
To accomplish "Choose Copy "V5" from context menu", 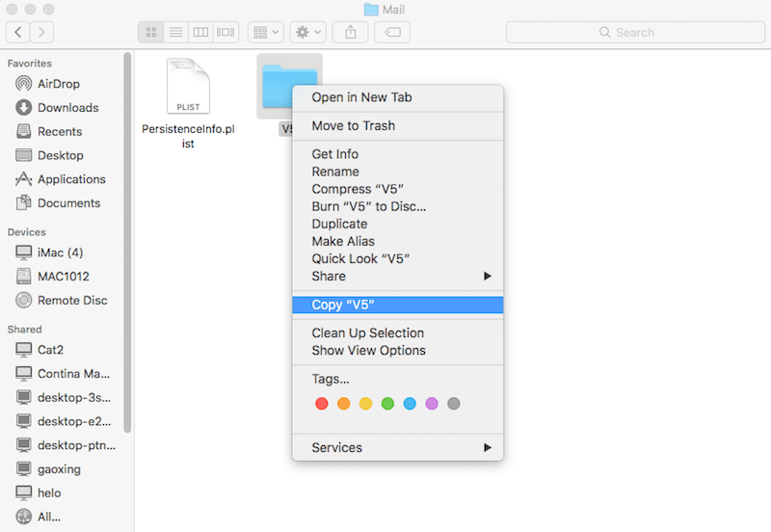I will coord(397,305).
